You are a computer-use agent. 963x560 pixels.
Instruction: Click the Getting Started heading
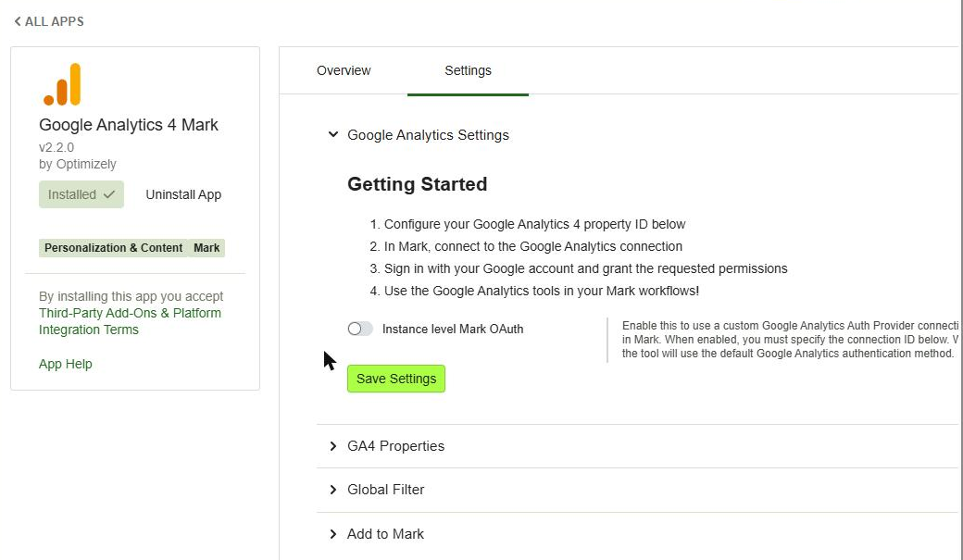click(417, 184)
